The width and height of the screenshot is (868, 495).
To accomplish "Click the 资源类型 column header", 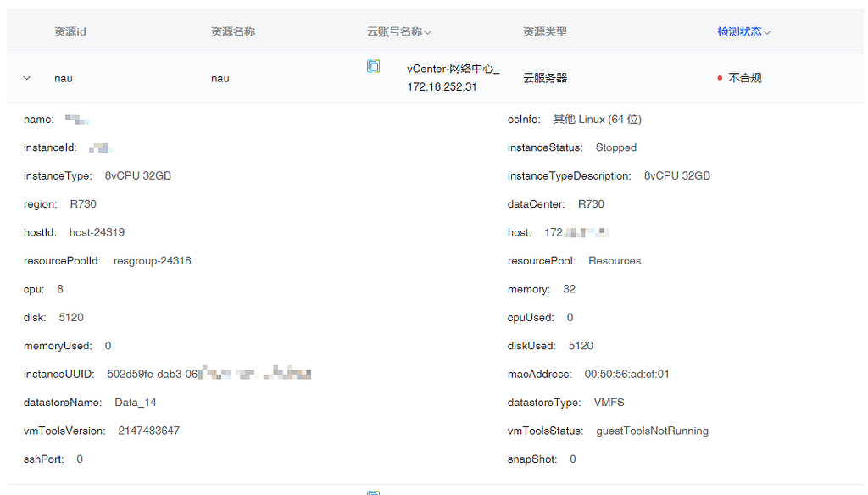I will pos(545,31).
